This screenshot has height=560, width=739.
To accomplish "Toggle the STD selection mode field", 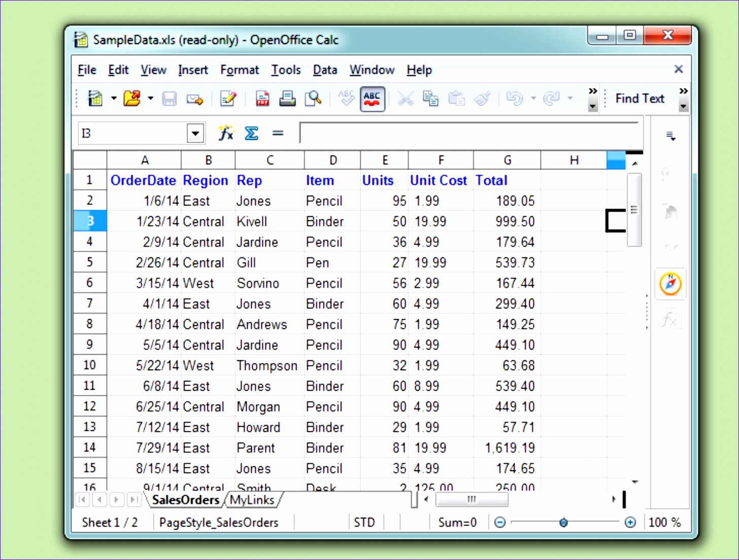I will pyautogui.click(x=364, y=522).
